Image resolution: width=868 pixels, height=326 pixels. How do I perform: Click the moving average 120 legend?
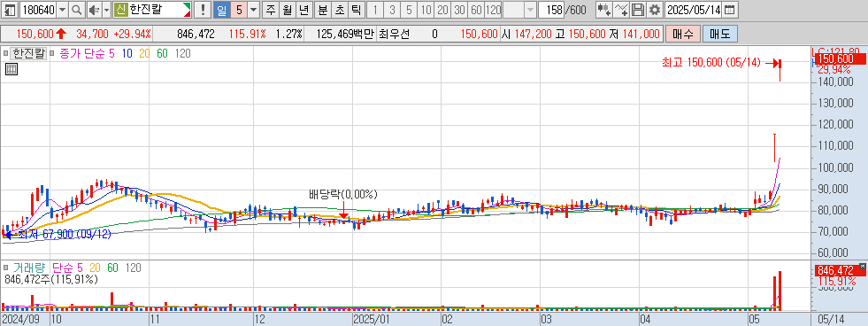click(x=182, y=53)
